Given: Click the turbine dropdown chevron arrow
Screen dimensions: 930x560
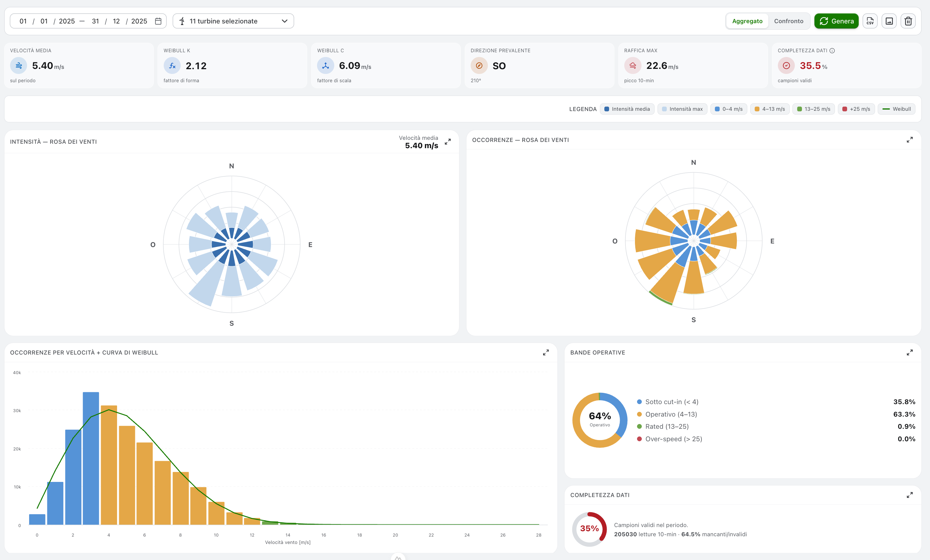Looking at the screenshot, I should (285, 21).
